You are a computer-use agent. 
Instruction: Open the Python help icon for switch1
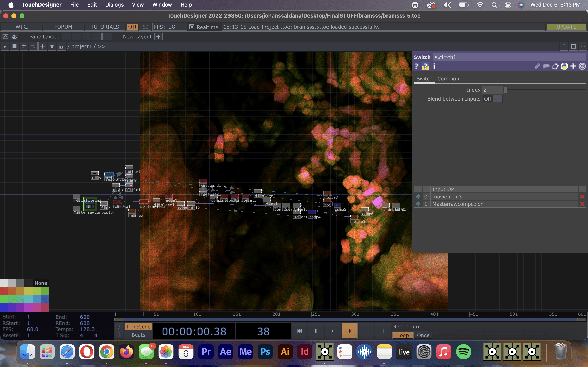[x=425, y=66]
